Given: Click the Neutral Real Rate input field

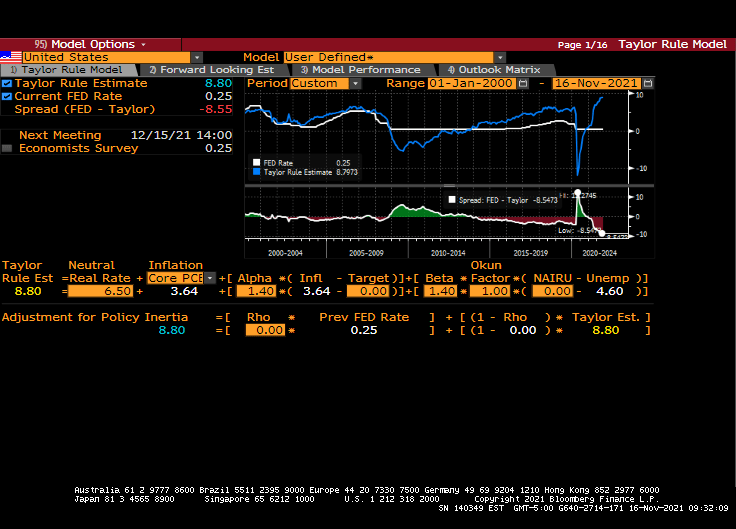Looking at the screenshot, I should (100, 291).
